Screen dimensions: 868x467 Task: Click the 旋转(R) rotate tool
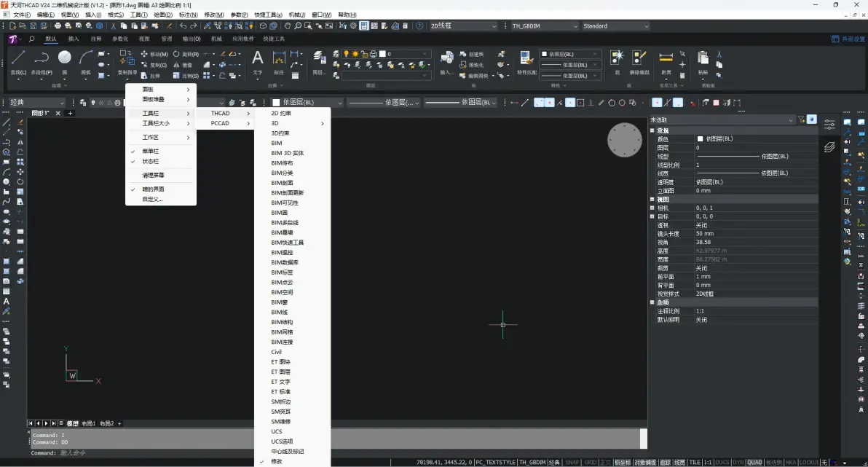[186, 55]
